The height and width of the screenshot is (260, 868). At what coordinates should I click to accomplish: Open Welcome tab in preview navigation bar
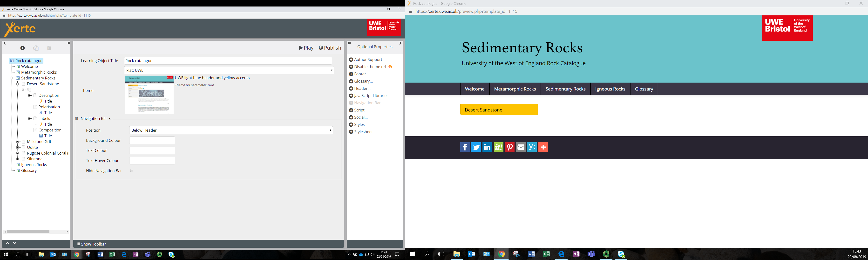(x=475, y=89)
